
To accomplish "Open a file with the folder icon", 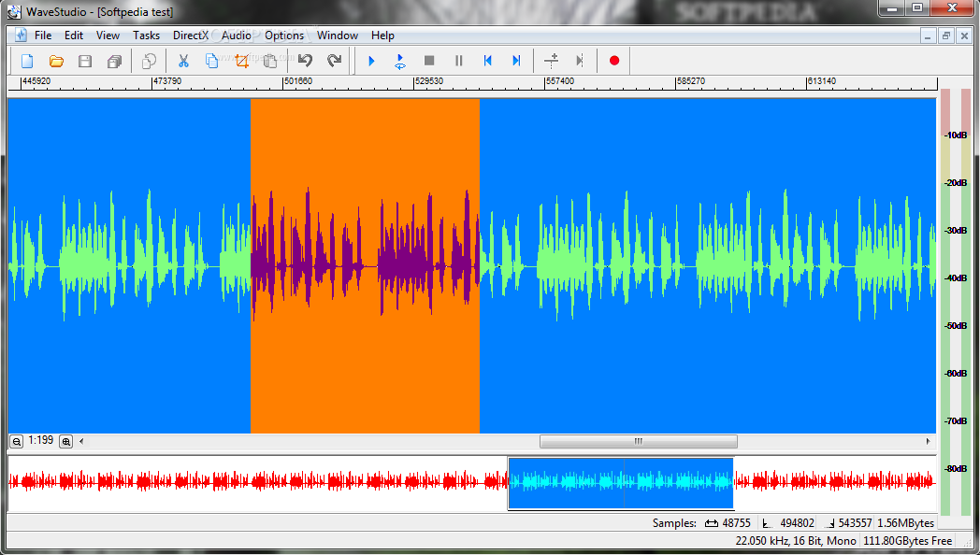I will [x=56, y=61].
